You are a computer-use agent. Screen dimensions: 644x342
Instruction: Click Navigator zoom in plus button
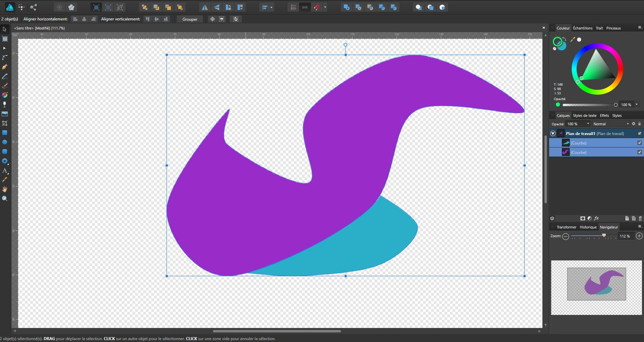pyautogui.click(x=639, y=236)
